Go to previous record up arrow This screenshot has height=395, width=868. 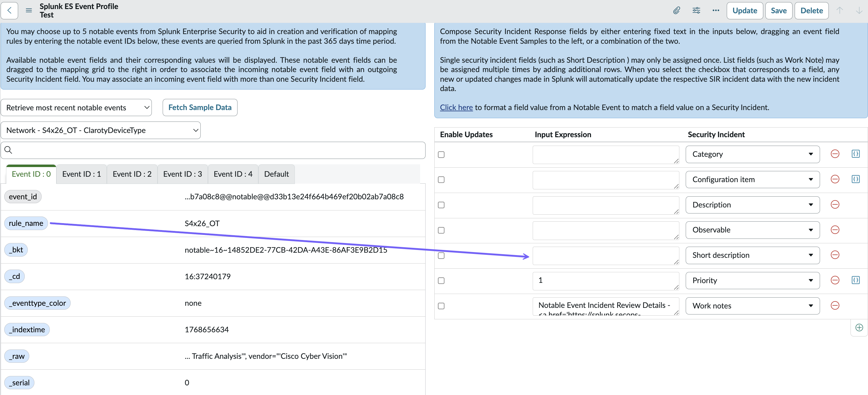[839, 11]
